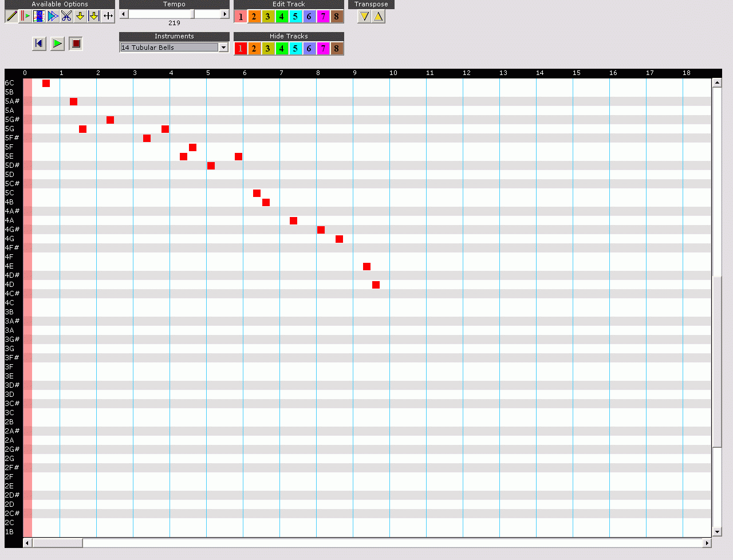Hide track 1 in Hide Tracks
This screenshot has height=560, width=733.
241,49
